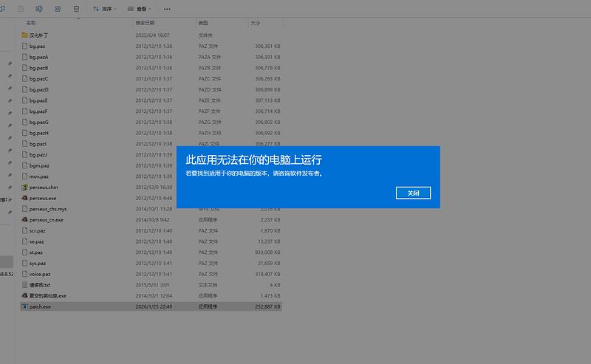Select the 请读我.txt text file
Viewport: 591px width, 364px height.
pos(24,284)
